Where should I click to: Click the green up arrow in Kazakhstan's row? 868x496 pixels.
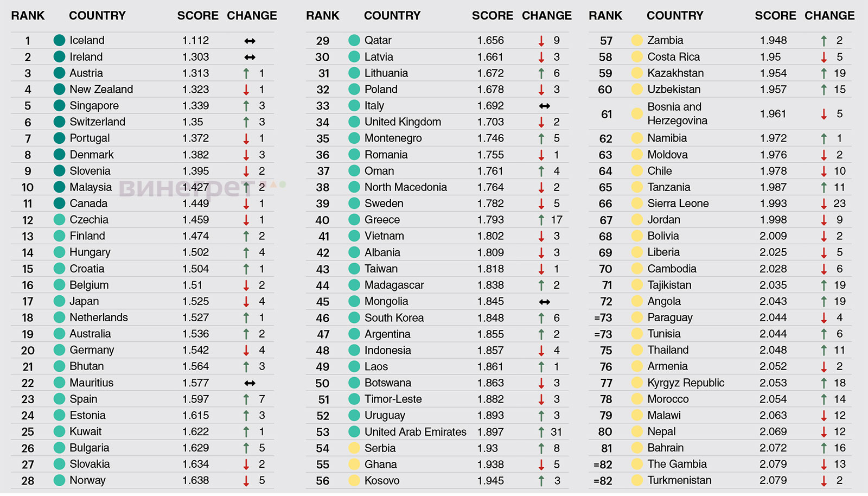coord(824,73)
